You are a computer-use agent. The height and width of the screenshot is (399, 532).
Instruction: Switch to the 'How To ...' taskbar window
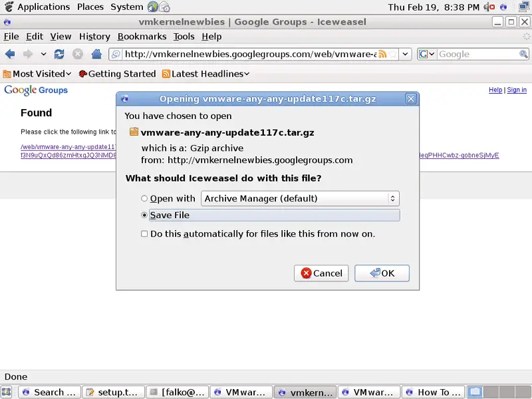click(x=434, y=392)
